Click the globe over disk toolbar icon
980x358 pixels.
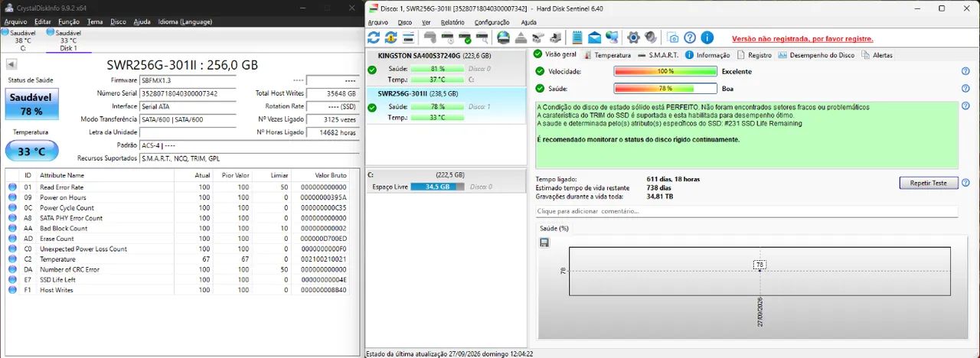503,37
